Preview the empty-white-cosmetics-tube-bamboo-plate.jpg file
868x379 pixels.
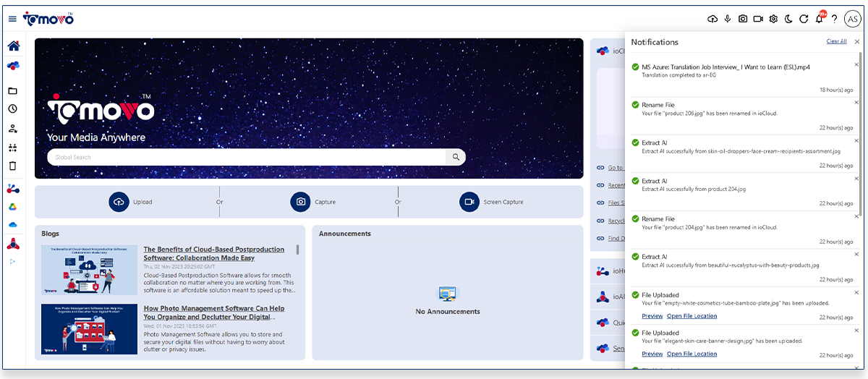tap(652, 316)
